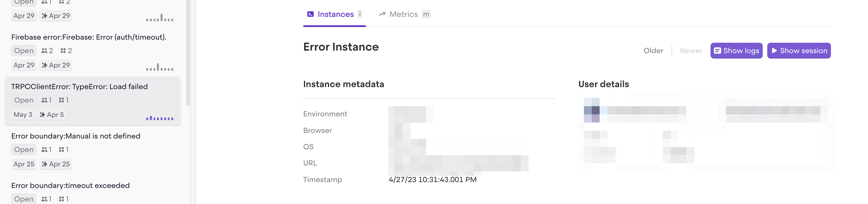The width and height of the screenshot is (868, 204).
Task: Click the play icon in Show session
Action: click(774, 51)
